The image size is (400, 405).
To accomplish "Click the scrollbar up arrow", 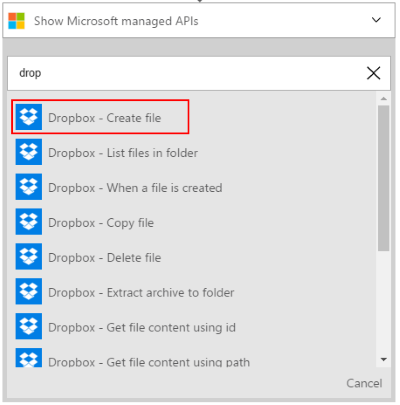I will click(384, 99).
